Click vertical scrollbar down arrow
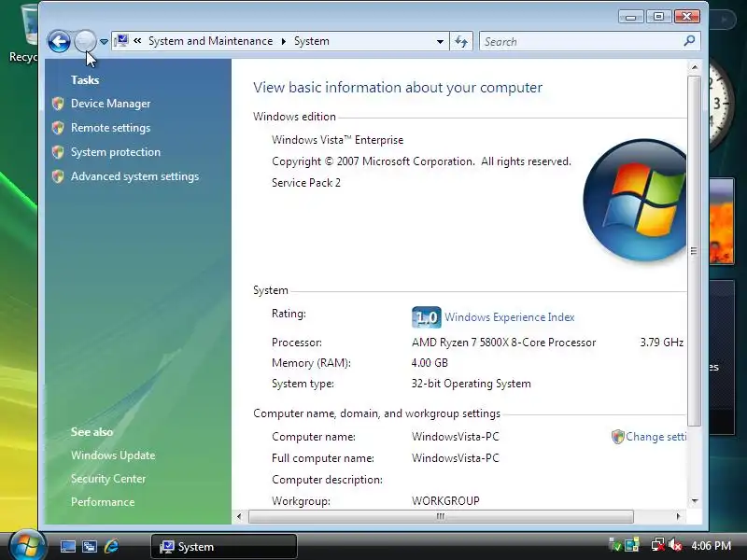 tap(695, 501)
